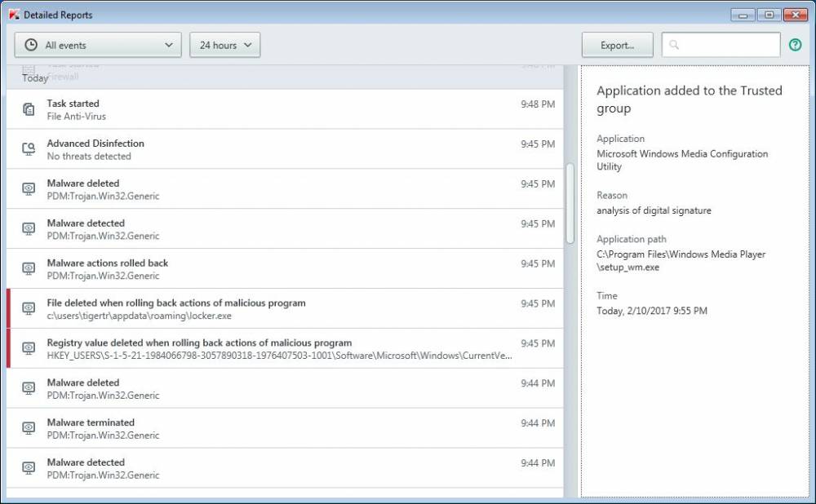
Task: Click Microsoft Windows Media Configuration Utility text
Action: click(682, 160)
